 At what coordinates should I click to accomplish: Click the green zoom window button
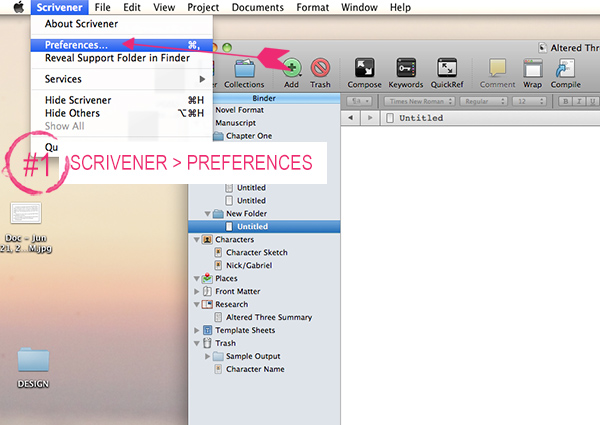coord(227,47)
